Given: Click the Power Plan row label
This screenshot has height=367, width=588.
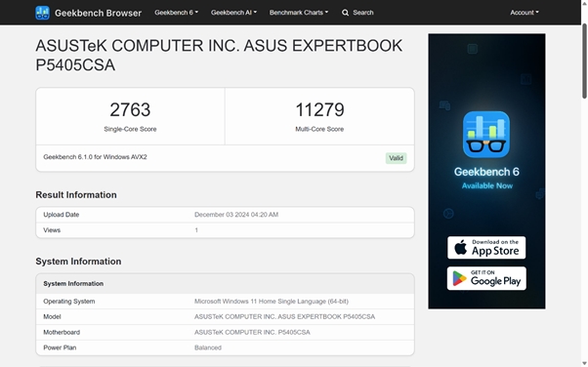Looking at the screenshot, I should click(x=60, y=347).
